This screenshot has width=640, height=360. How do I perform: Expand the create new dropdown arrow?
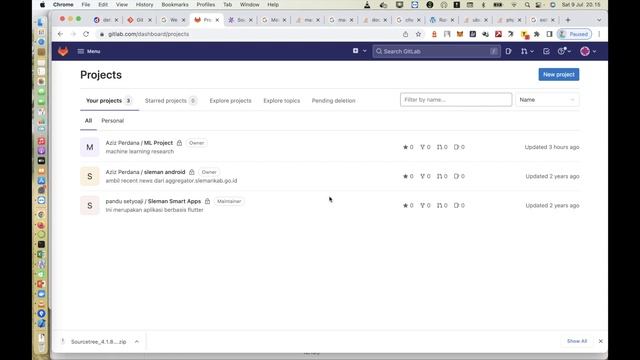pyautogui.click(x=364, y=51)
